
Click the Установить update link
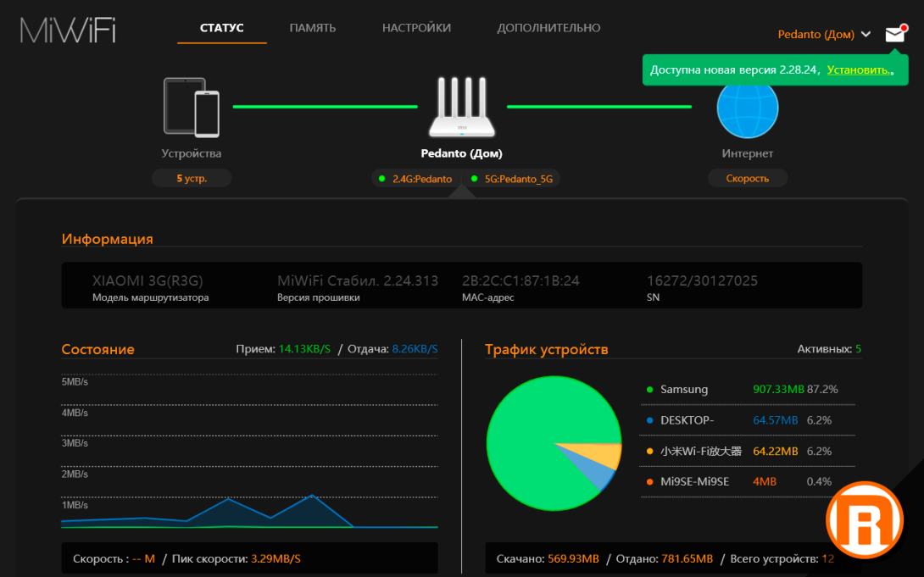(859, 69)
